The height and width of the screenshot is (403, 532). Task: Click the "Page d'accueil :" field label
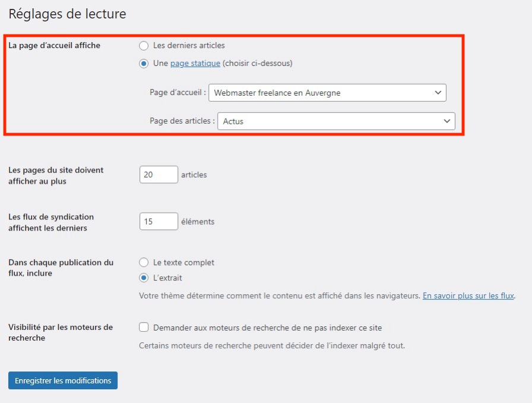pyautogui.click(x=178, y=93)
